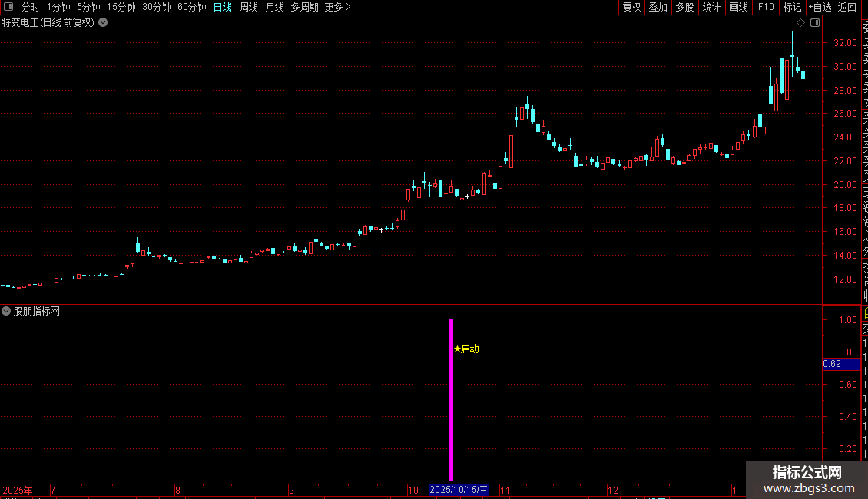Toggle the left sidebar panel icon
The image size is (868, 499).
[8, 7]
